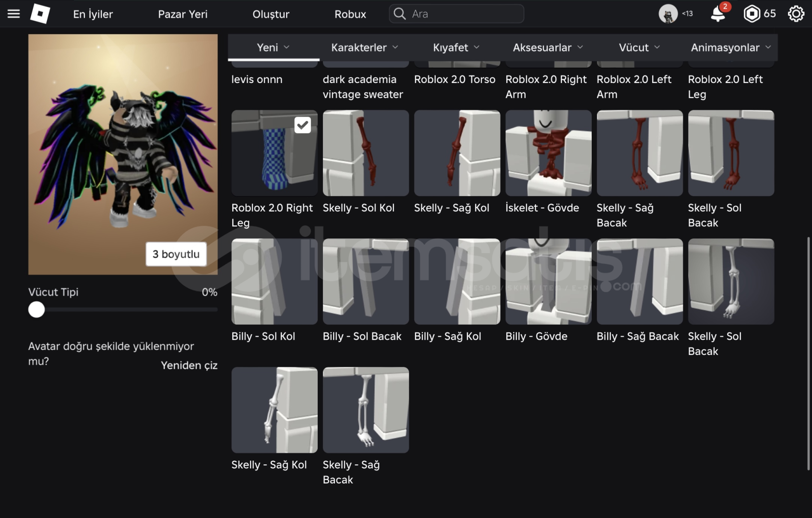Select the red Skelly - Sağ Bacak item
This screenshot has width=812, height=518.
[x=640, y=153]
